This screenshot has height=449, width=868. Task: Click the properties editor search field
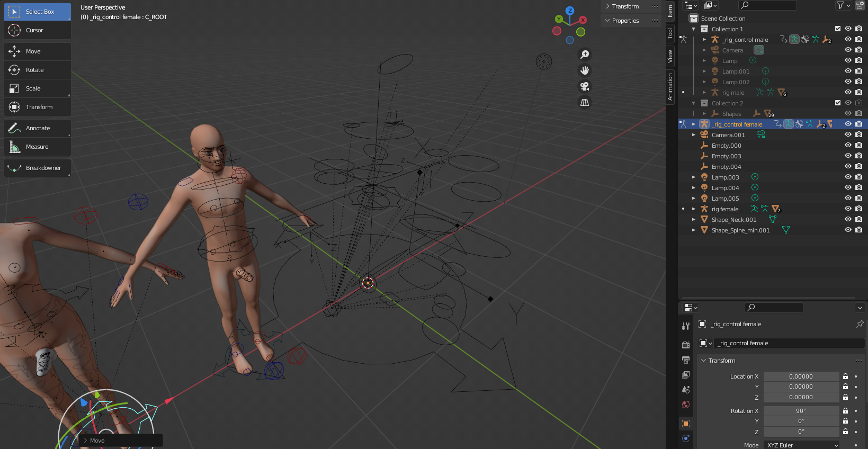tap(774, 308)
